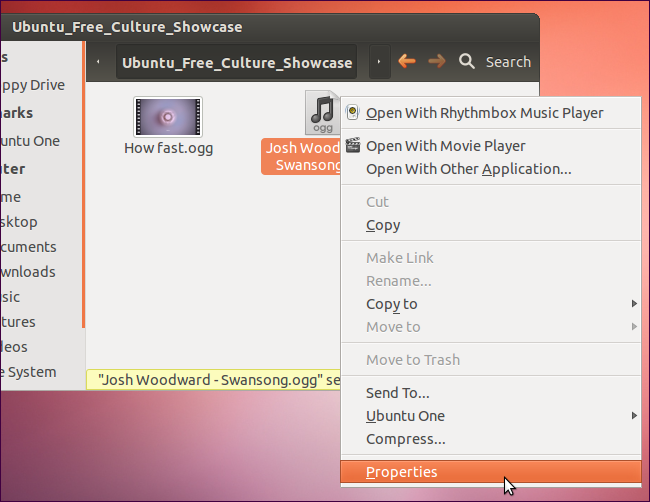The image size is (650, 502).
Task: Select Rename menu entry
Action: 491,281
